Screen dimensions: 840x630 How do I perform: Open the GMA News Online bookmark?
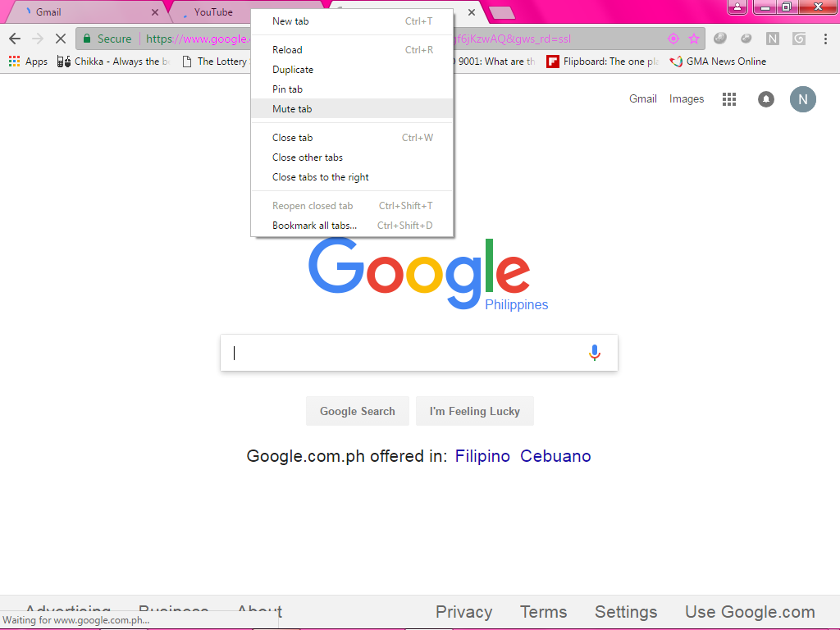click(718, 61)
